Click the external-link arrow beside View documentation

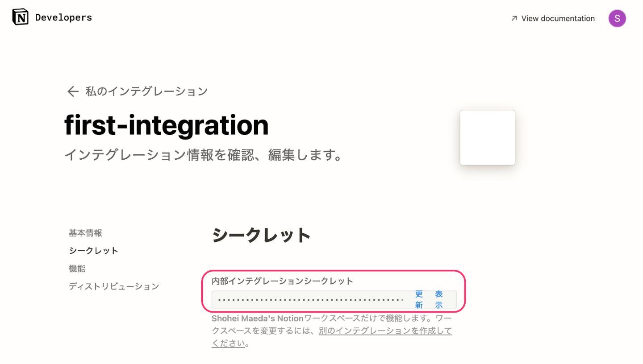click(x=514, y=18)
